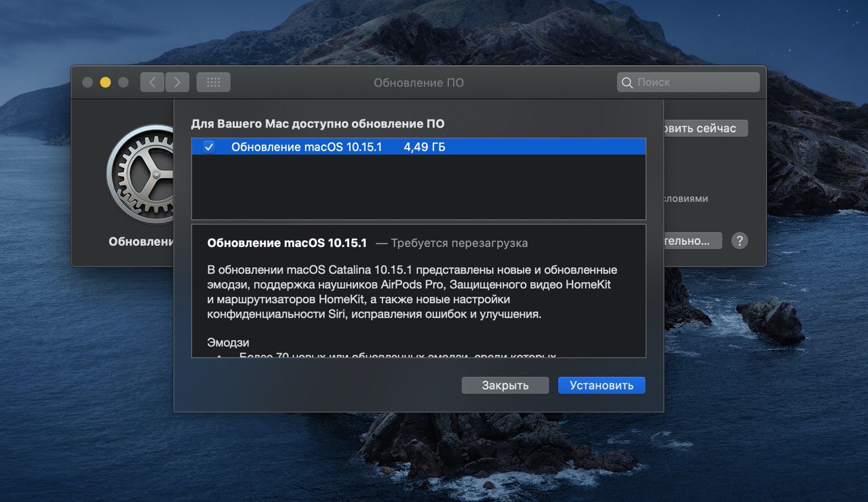Select the Обновление macOS 10.15.1 list row
The width and height of the screenshot is (868, 502).
[418, 147]
